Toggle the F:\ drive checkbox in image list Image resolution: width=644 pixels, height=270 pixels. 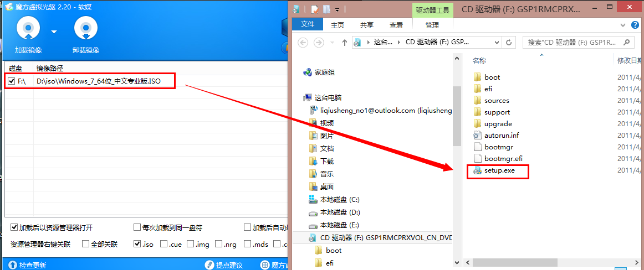pos(12,81)
